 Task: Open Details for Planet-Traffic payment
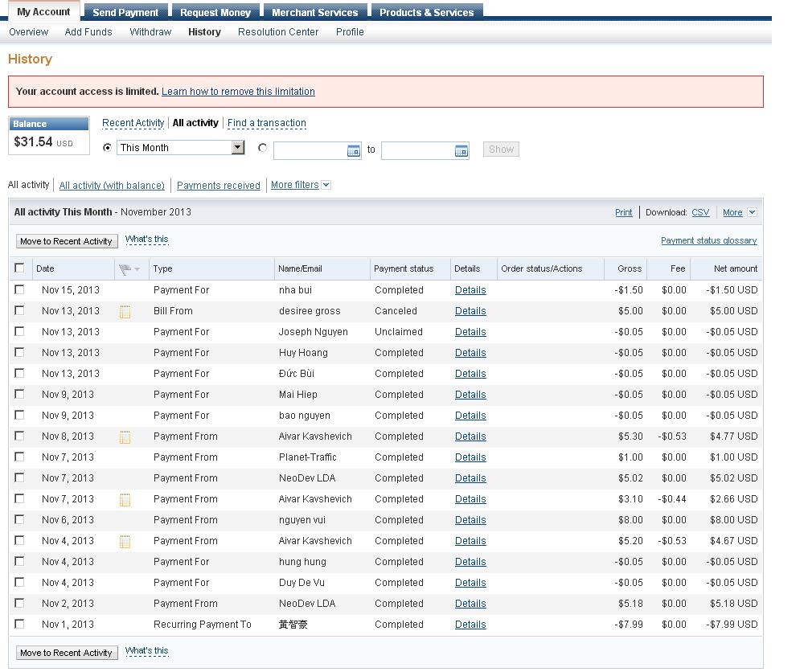tap(470, 457)
